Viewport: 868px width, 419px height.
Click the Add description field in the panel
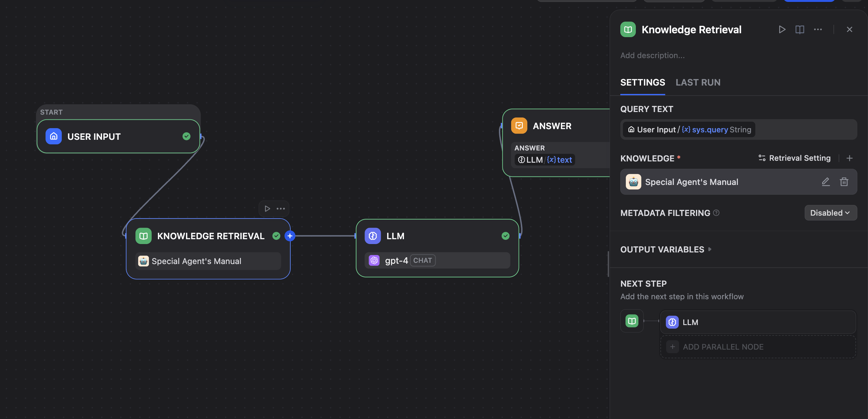(x=653, y=55)
